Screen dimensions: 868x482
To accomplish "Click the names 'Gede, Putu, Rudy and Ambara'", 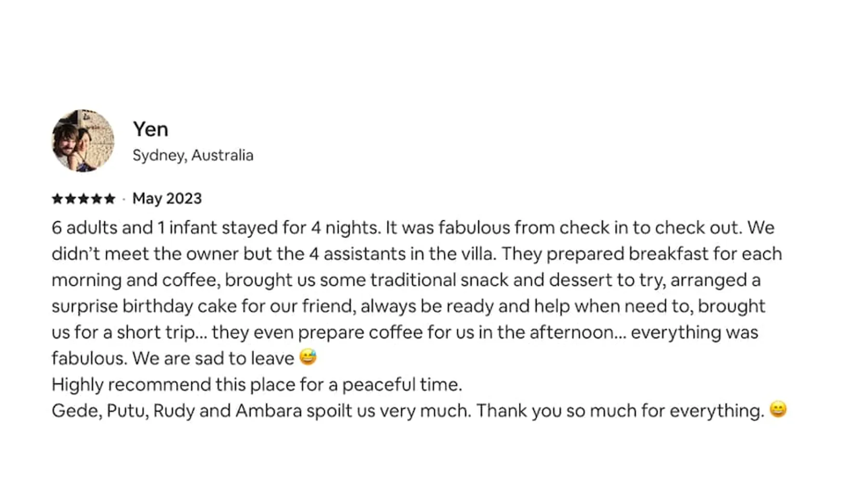I will (x=176, y=411).
